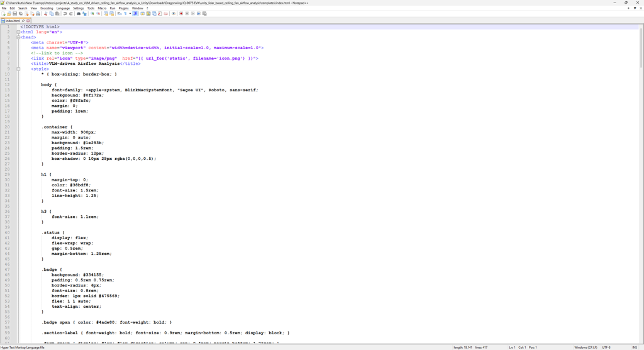Screen dimensions: 644x350
Task: Click the 'Hyper Text Markup Language file' status text
Action: click(23, 347)
